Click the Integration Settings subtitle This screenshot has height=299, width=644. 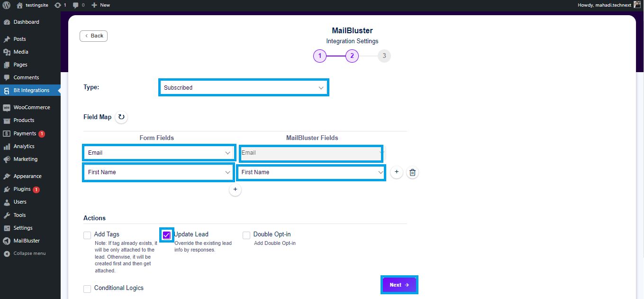click(x=352, y=41)
